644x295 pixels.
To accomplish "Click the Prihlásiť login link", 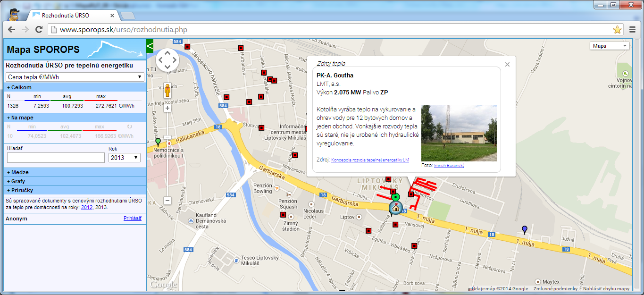I will [133, 219].
